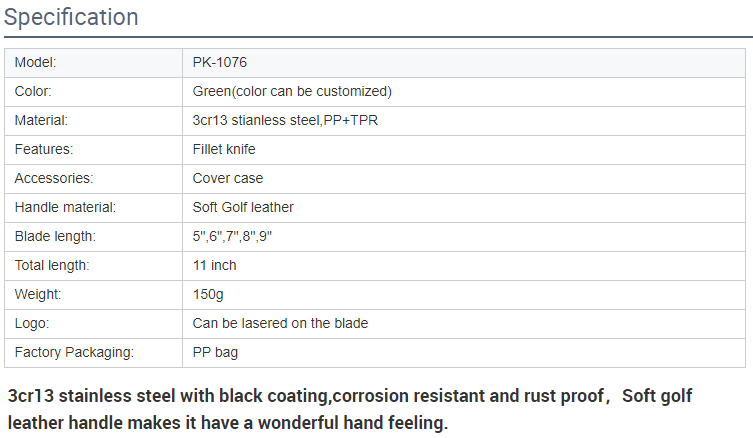
Task: Click the PP bag packaging value
Action: click(x=215, y=353)
